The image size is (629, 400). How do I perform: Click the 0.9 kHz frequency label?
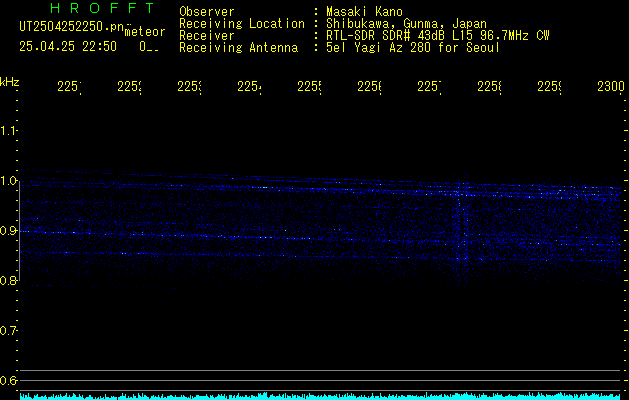tap(8, 231)
